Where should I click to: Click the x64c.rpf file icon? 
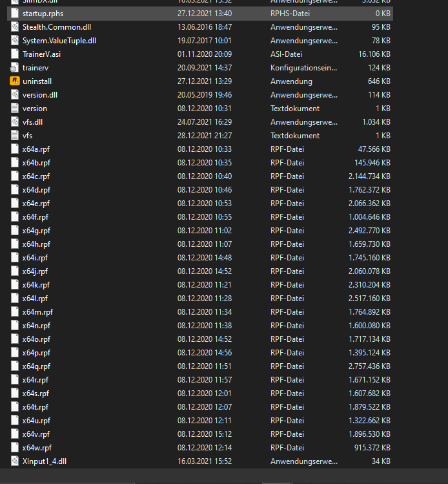point(14,176)
